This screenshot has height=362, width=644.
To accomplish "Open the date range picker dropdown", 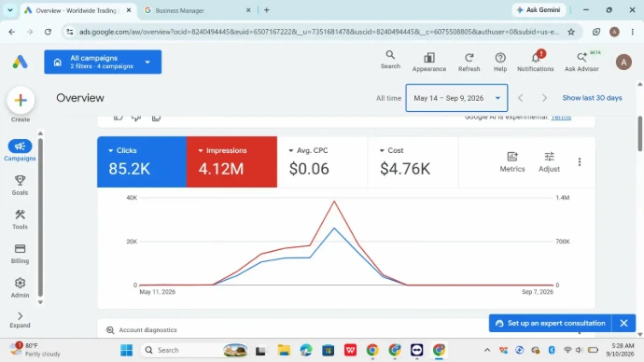I will [456, 98].
